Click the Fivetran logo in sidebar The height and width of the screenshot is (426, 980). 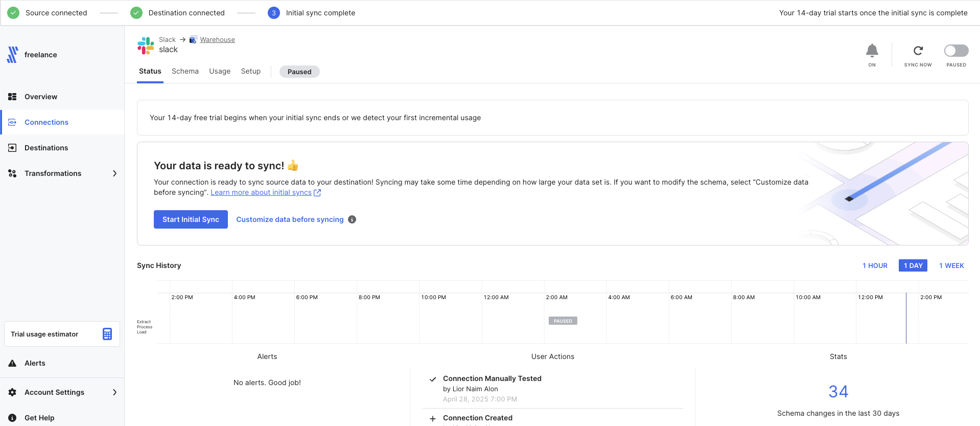coord(13,55)
